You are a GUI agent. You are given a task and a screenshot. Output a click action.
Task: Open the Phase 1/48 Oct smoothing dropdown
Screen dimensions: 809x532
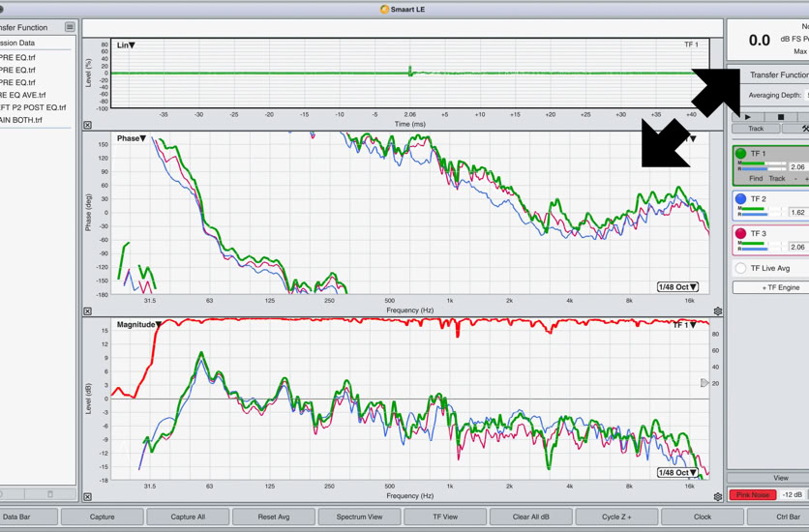[x=677, y=287]
